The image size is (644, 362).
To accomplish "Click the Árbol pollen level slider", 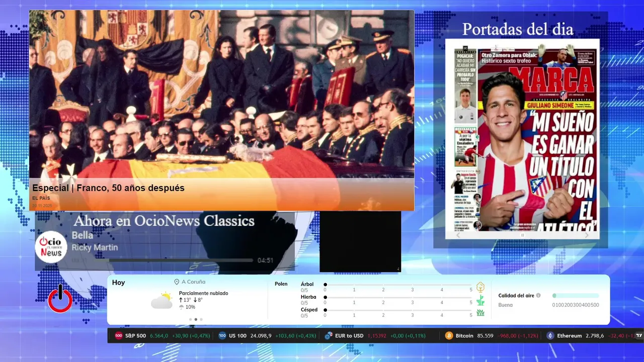I will coord(398,285).
